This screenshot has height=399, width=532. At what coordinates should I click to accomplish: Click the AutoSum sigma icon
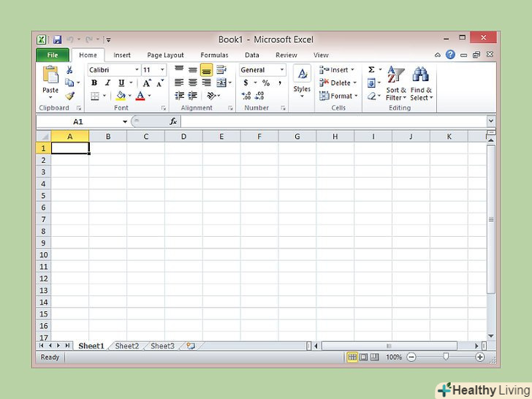(x=371, y=70)
